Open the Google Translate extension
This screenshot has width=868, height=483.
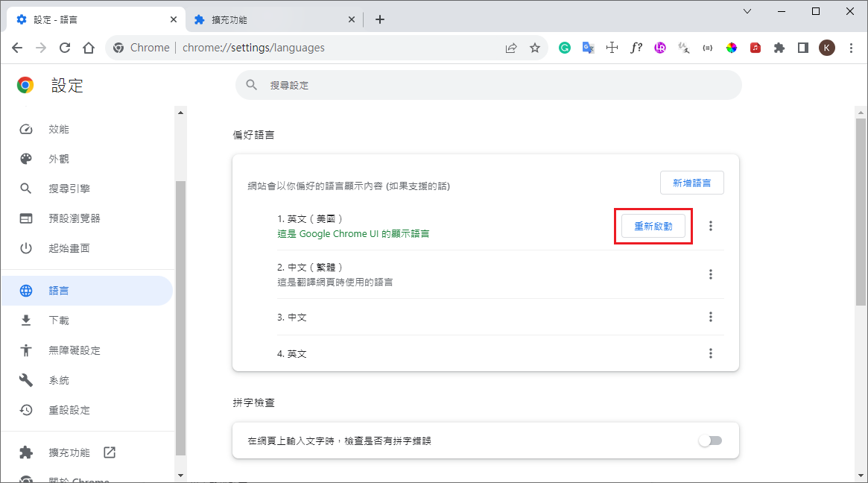[588, 48]
